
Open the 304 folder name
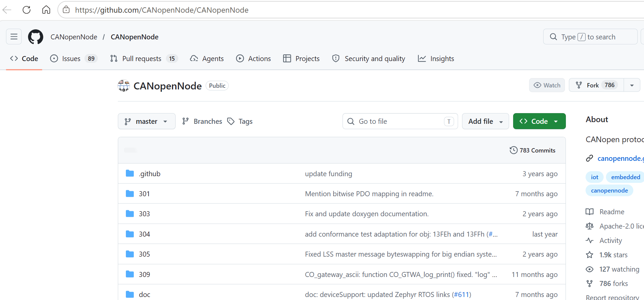pos(145,234)
